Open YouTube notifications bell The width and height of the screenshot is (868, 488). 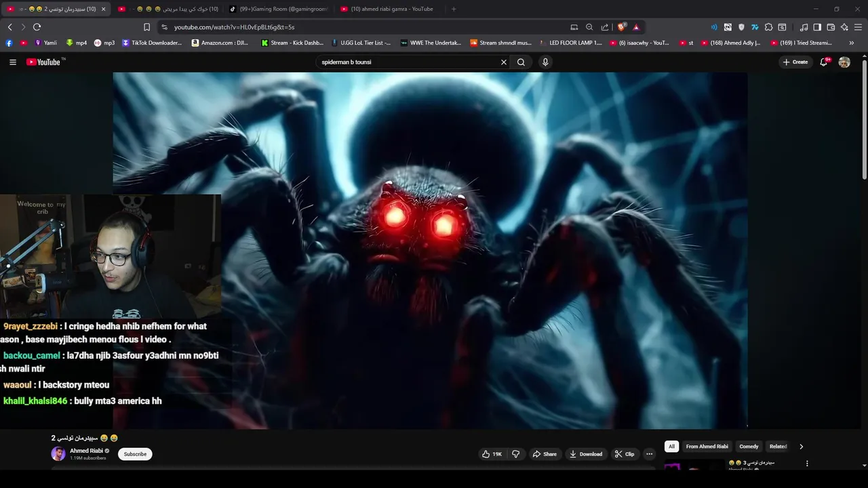click(x=824, y=62)
